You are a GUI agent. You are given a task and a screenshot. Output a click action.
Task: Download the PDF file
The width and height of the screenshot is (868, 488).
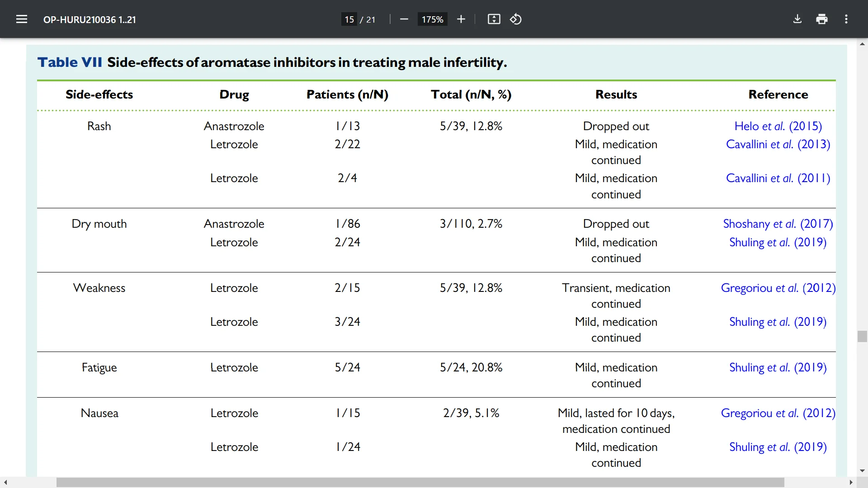pos(797,19)
